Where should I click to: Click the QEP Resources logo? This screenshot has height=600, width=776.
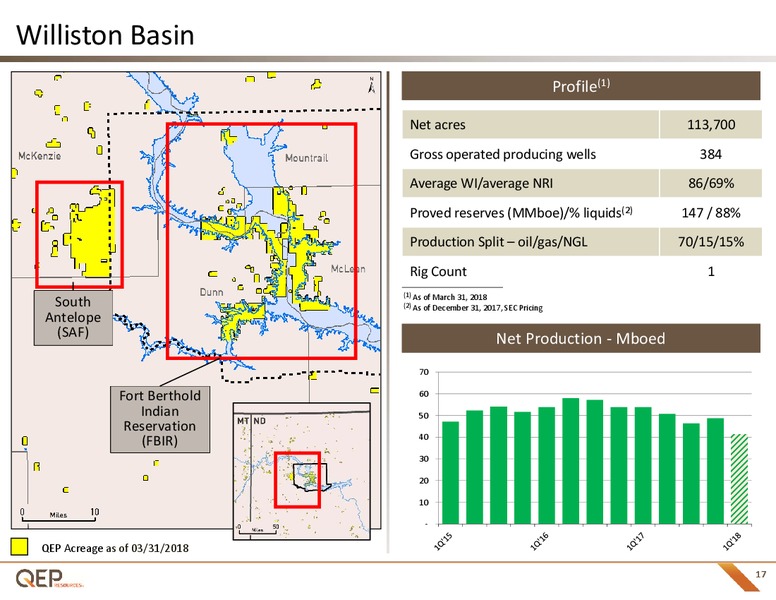49,578
